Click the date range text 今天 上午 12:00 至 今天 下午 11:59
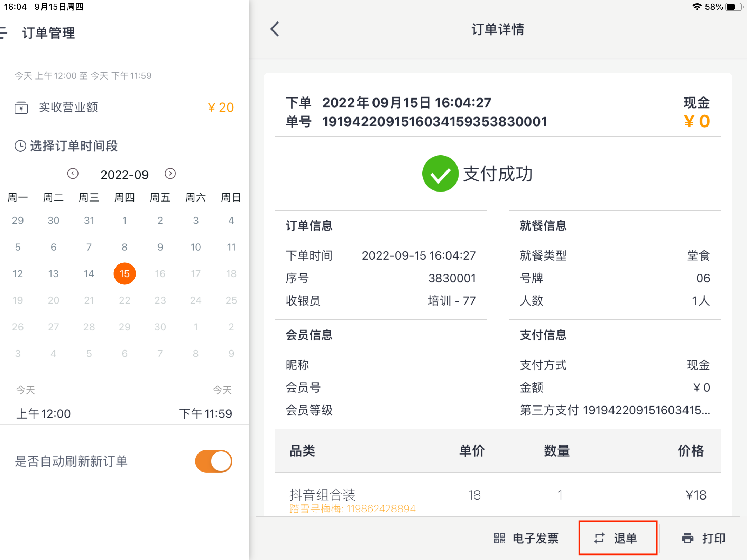 point(83,76)
